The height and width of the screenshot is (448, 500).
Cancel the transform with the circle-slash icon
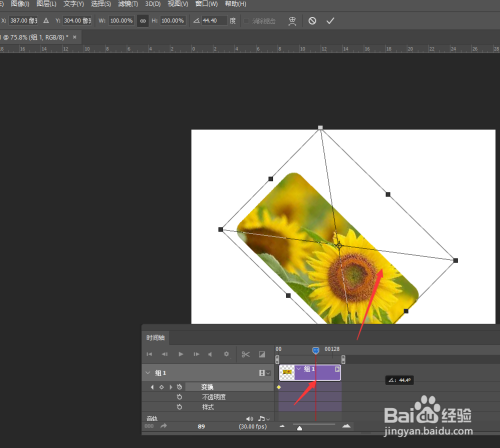(x=312, y=21)
